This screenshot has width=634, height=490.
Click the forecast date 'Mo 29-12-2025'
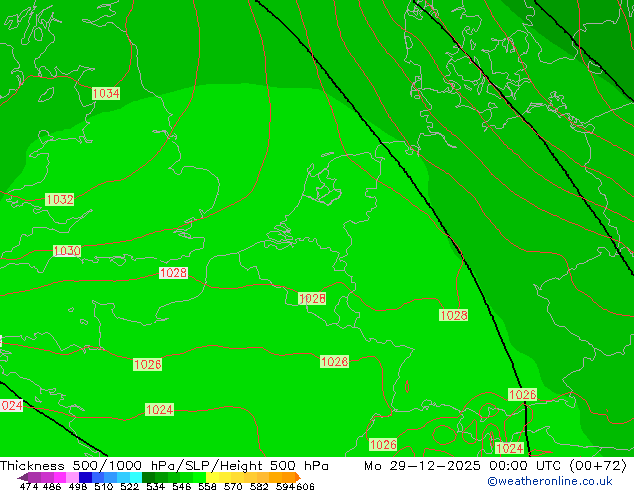point(422,465)
